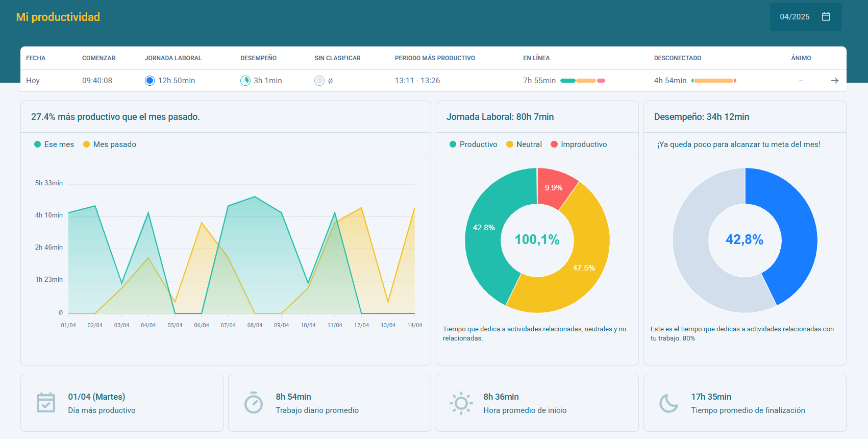Click the Desempeño column header
The width and height of the screenshot is (868, 439).
point(258,58)
